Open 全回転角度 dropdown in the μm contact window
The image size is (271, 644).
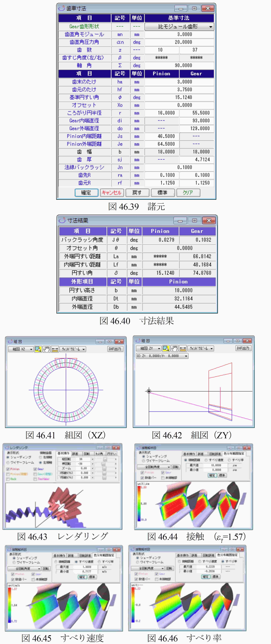point(154,467)
